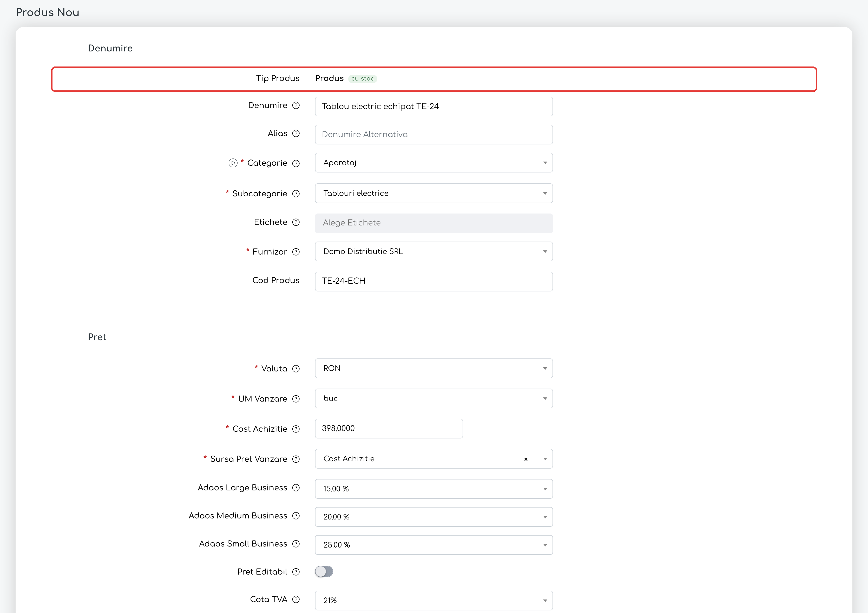Click the 'Produs Nou' page title
This screenshot has height=613, width=868.
pos(47,12)
